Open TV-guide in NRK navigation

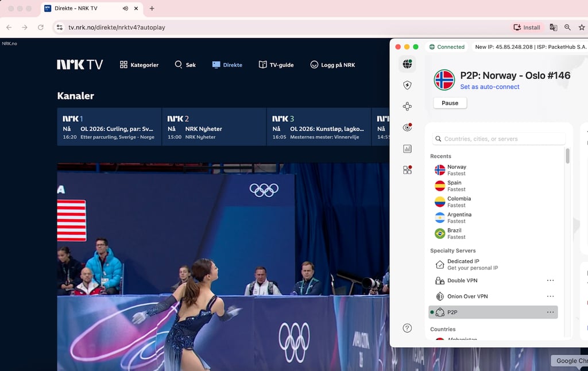276,64
